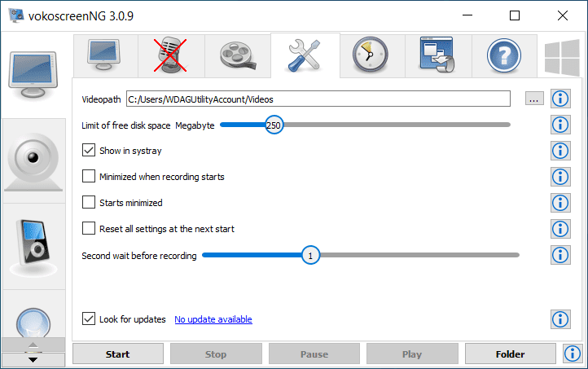Click the Start recording button
This screenshot has width=588, height=369.
(x=118, y=354)
